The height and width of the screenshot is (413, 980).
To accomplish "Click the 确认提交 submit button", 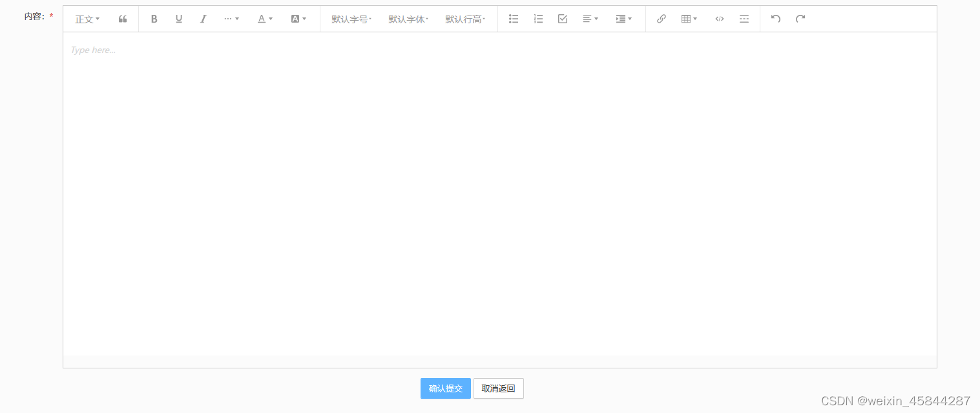I will coord(445,388).
